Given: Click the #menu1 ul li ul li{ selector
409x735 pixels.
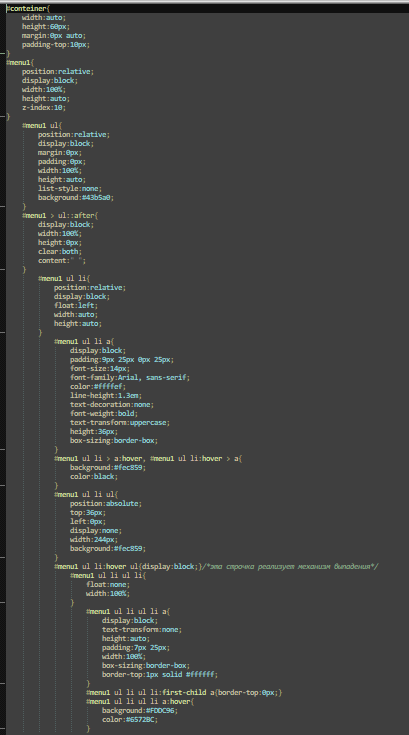Looking at the screenshot, I should pyautogui.click(x=108, y=576).
